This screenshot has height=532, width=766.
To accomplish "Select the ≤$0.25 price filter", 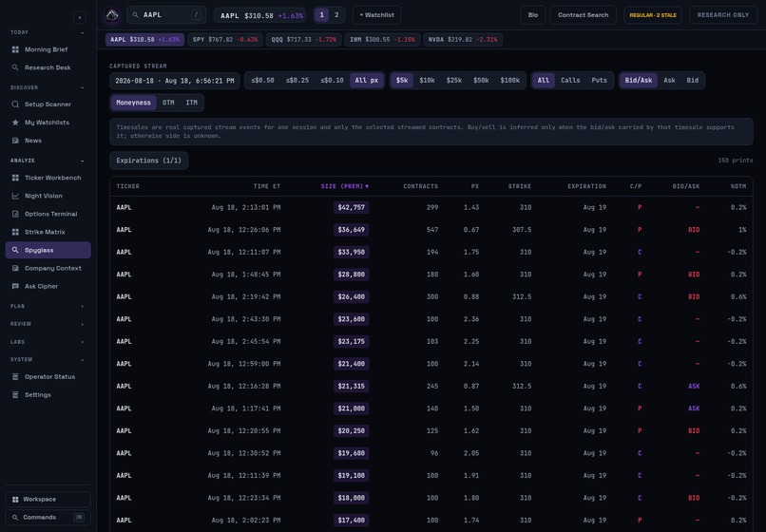I will [297, 81].
